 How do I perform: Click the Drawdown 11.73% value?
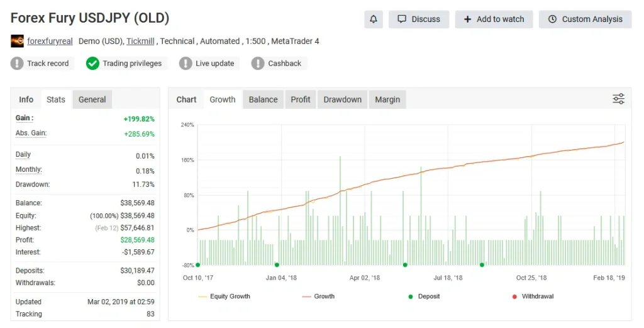[x=143, y=184]
